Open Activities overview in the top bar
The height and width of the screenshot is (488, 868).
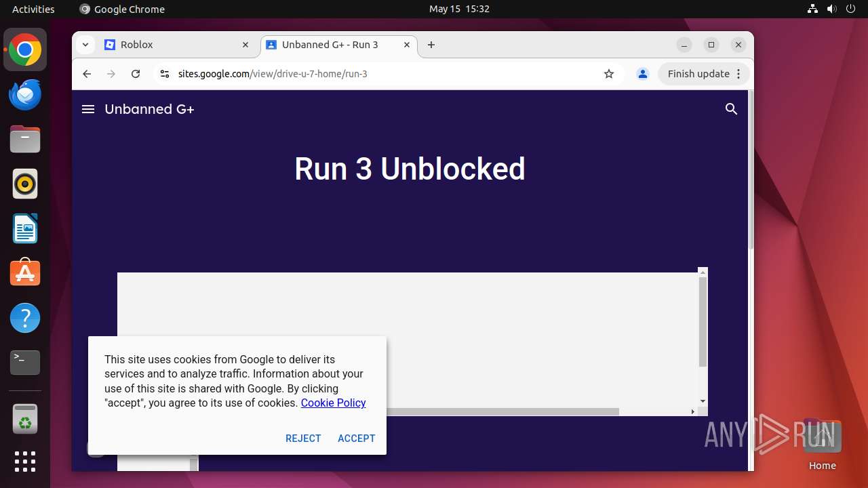[x=33, y=9]
